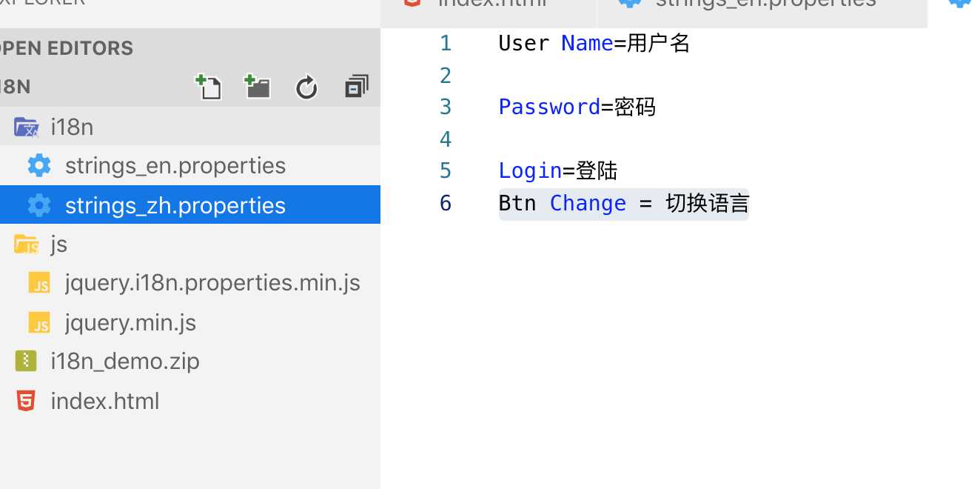The height and width of the screenshot is (489, 980).
Task: Click the JS icon beside jquery.min.js
Action: [x=39, y=322]
